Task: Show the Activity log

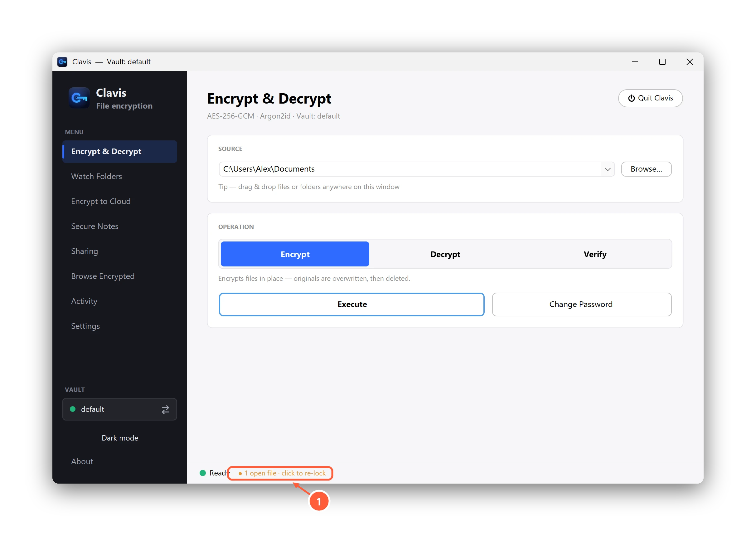Action: click(x=119, y=301)
